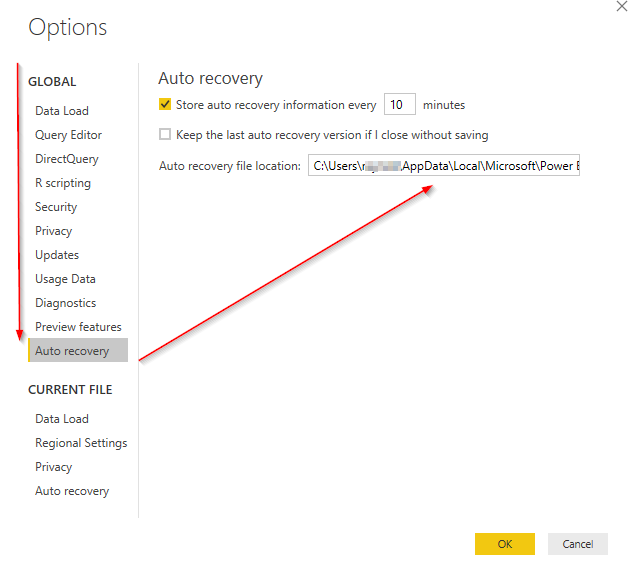Go to Regional Settings

(81, 443)
